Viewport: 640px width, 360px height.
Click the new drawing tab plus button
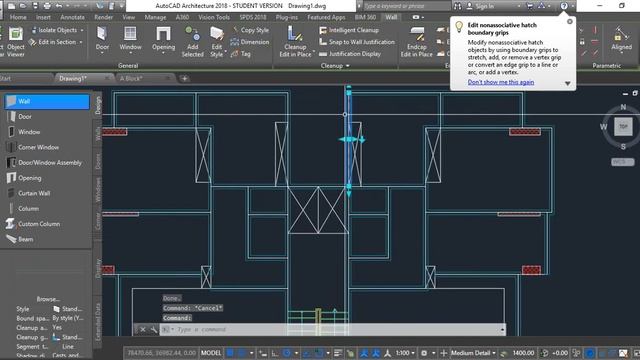click(184, 78)
